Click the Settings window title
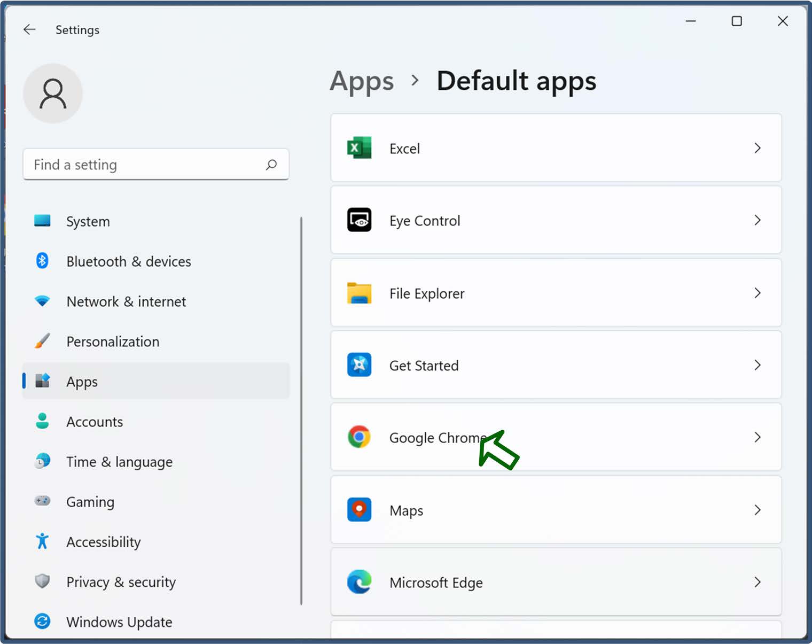The image size is (812, 644). 77,30
